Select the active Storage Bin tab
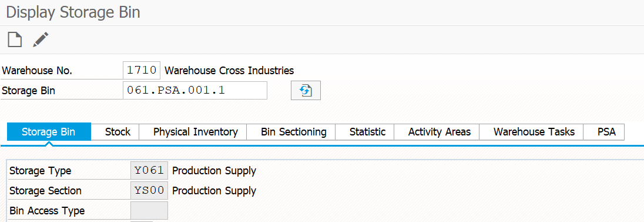 (x=49, y=132)
